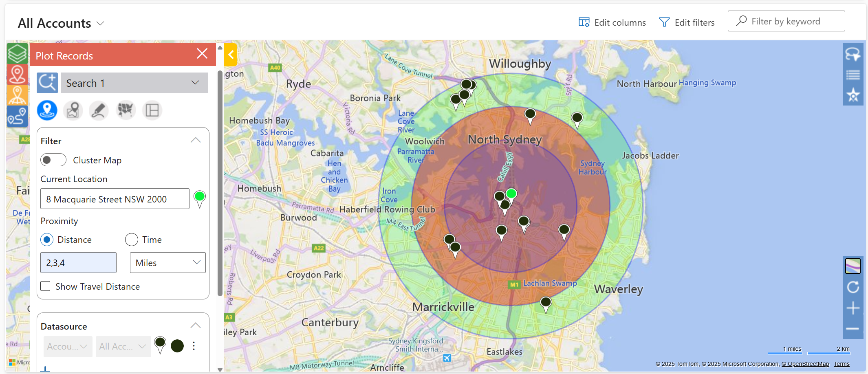
Task: Click the map refresh icon
Action: coord(853,287)
